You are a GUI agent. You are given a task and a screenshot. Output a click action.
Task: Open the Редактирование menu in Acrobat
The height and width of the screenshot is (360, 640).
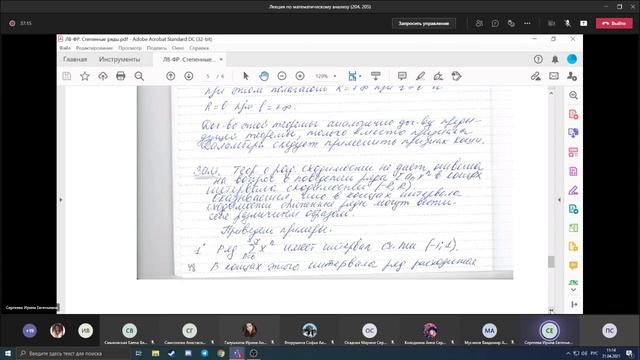[94, 48]
